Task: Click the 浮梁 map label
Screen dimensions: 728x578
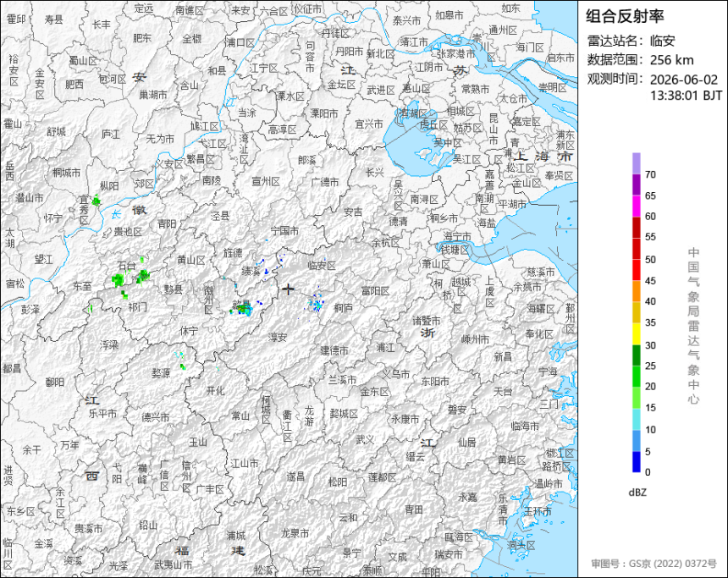Action: pyautogui.click(x=109, y=344)
